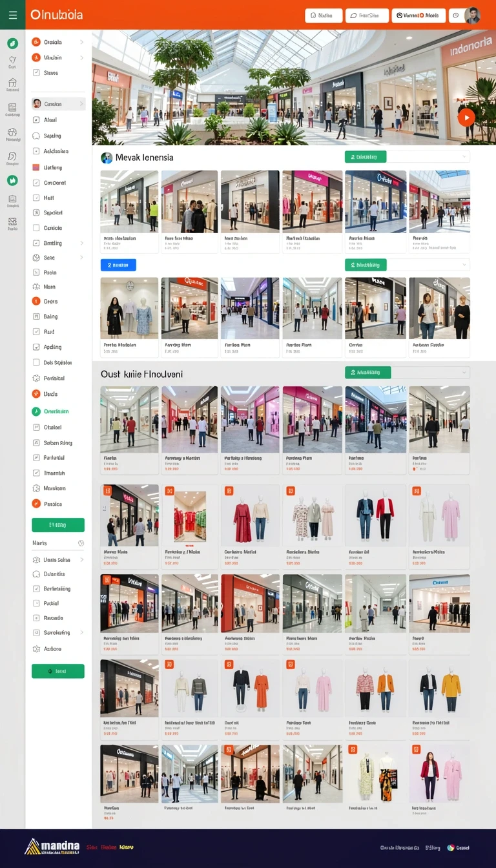Image resolution: width=496 pixels, height=868 pixels.
Task: Click the orange Vindain icon in the sidebar
Action: pos(36,57)
